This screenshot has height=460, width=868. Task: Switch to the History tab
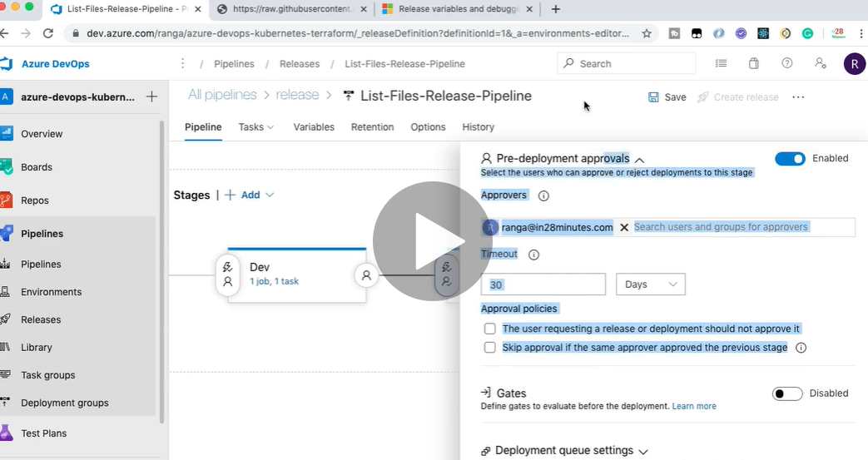click(x=479, y=126)
